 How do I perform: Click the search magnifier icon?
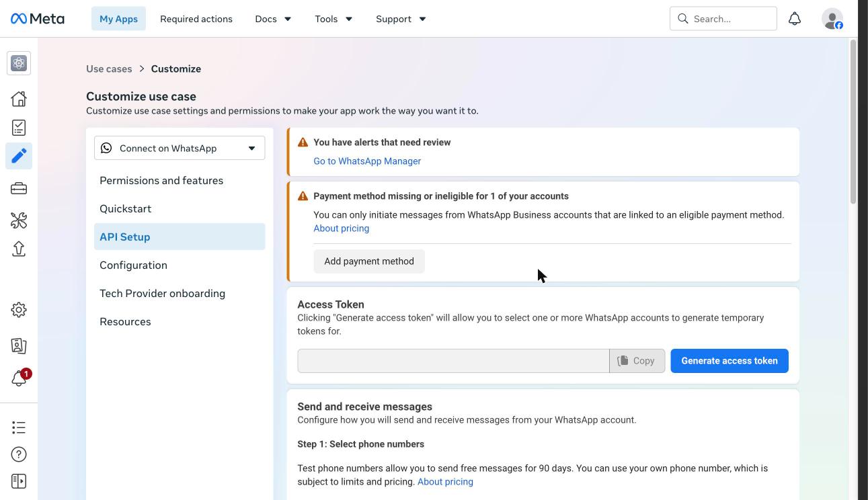[x=683, y=19]
